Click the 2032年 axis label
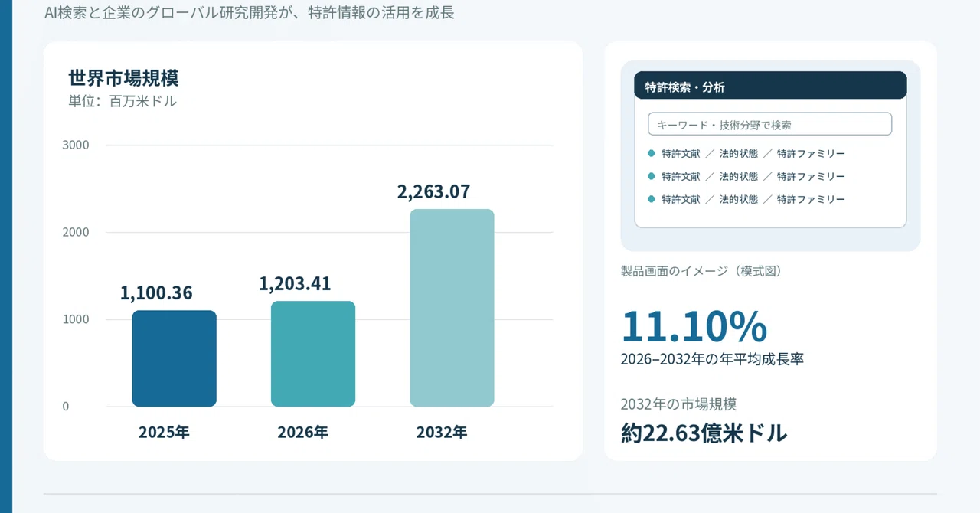 [x=442, y=432]
